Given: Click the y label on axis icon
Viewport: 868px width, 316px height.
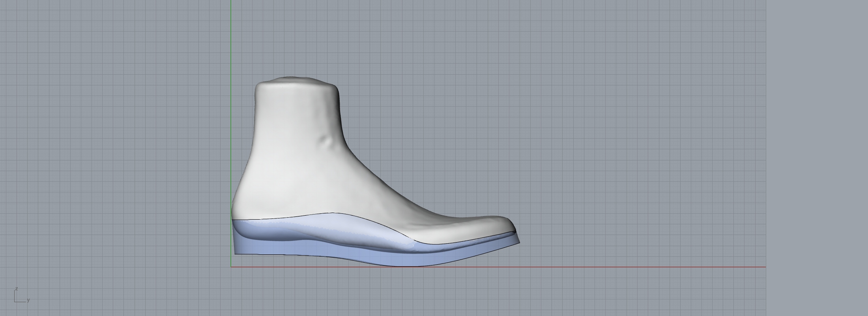Looking at the screenshot, I should tap(28, 300).
